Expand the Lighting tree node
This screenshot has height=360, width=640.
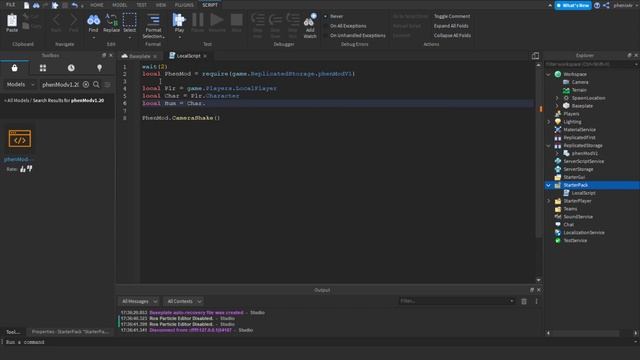549,122
